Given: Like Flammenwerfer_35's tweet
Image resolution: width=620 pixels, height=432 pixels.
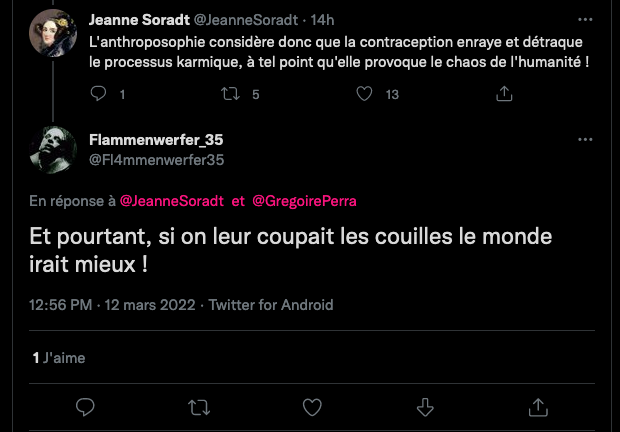Looking at the screenshot, I should 312,406.
